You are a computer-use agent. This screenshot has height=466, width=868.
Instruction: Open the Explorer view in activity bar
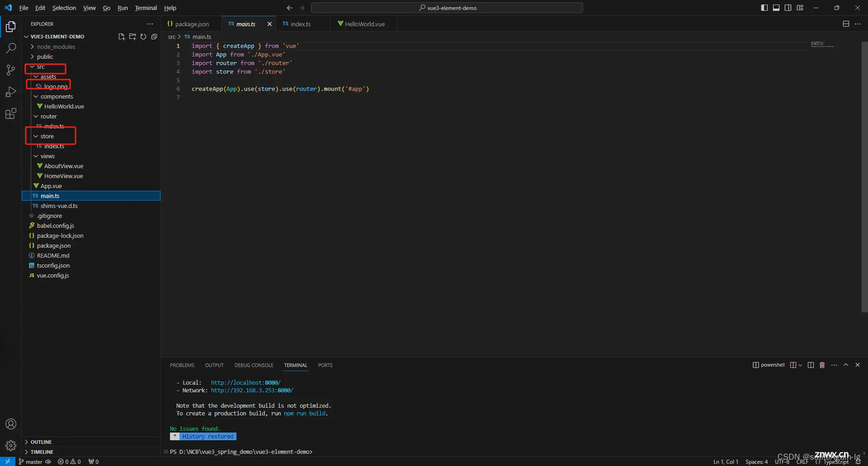click(11, 27)
